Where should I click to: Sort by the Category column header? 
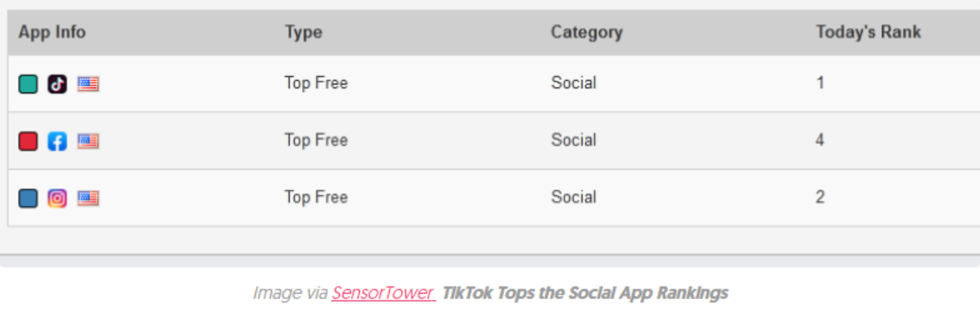(587, 32)
